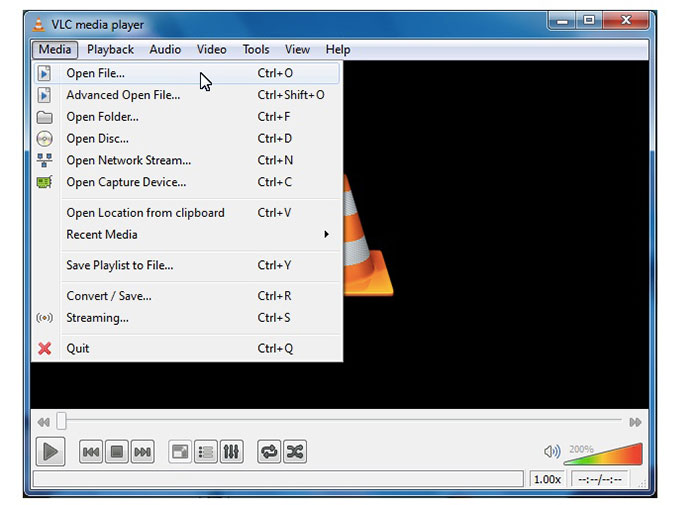The width and height of the screenshot is (700, 505).
Task: Choose Open File... menu entry
Action: (187, 73)
